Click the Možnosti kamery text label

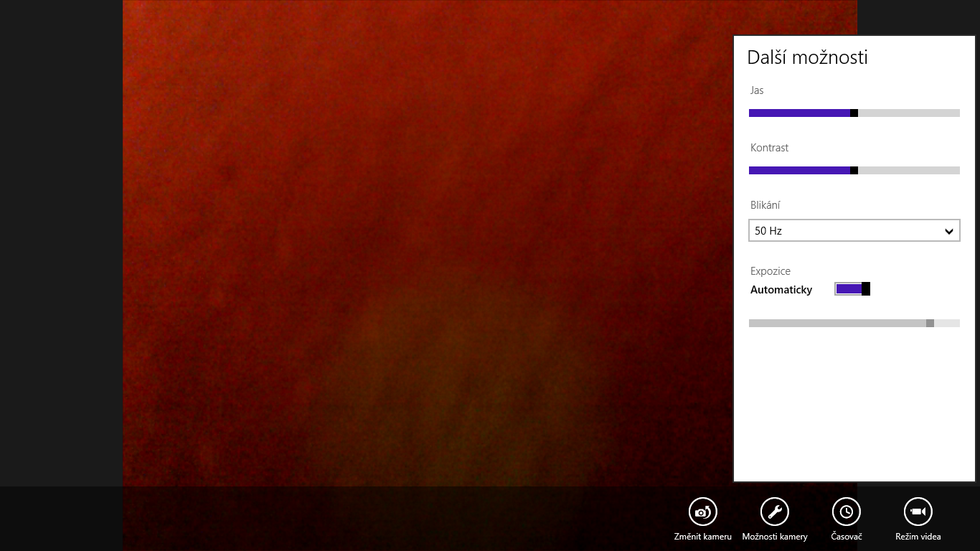click(x=775, y=536)
